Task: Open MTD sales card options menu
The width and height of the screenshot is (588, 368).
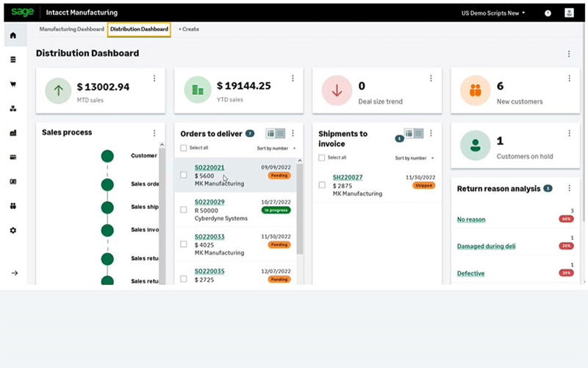Action: point(154,78)
